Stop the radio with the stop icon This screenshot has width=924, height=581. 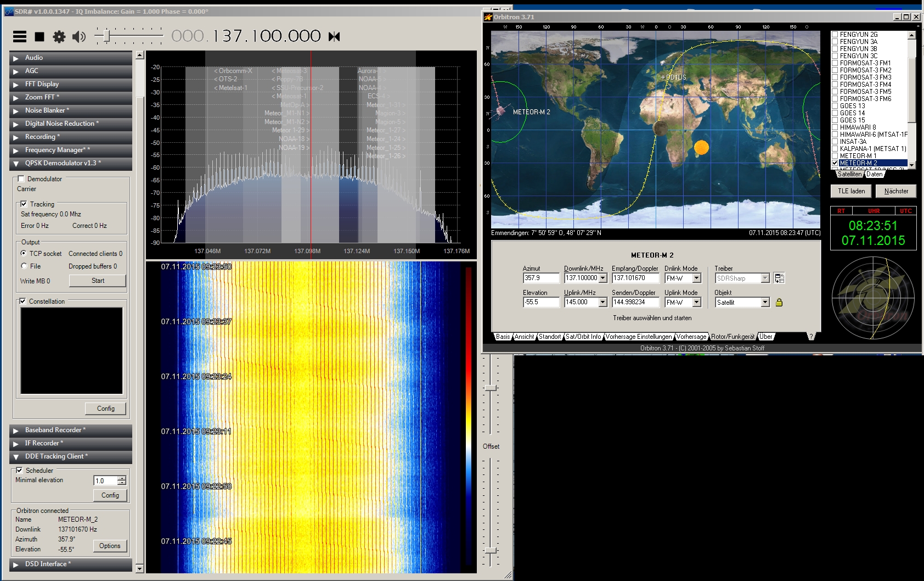point(40,37)
